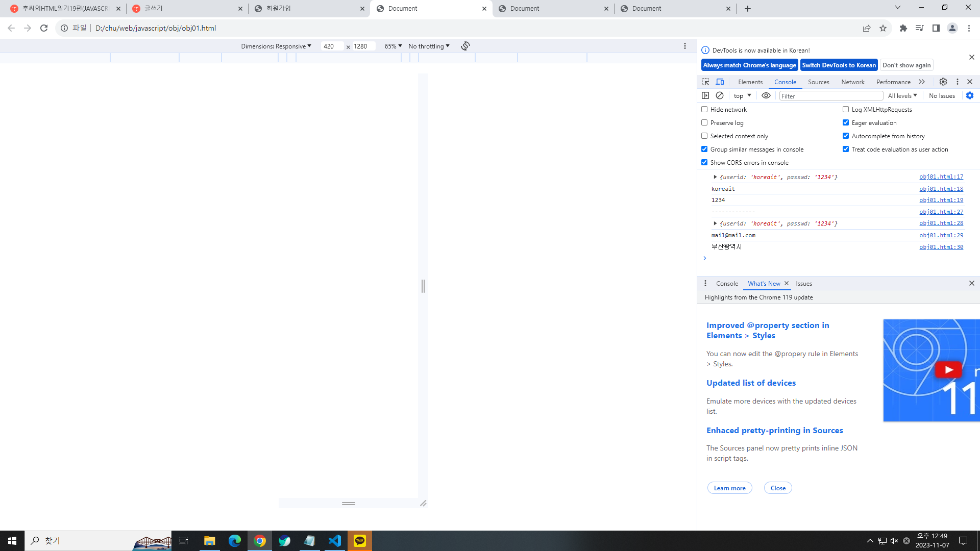The width and height of the screenshot is (980, 551).
Task: Open console sidebar panel icon
Action: [705, 95]
